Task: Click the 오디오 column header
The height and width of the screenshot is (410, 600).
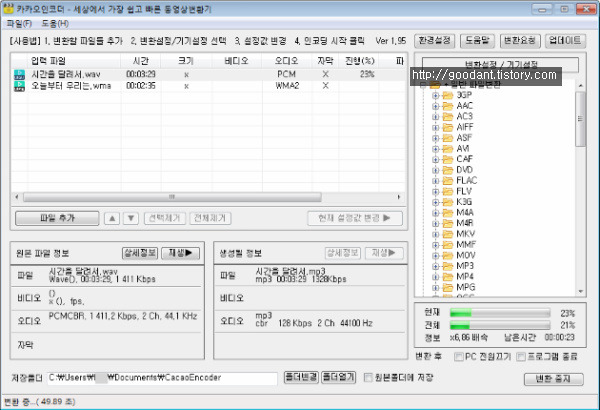Action: pyautogui.click(x=287, y=61)
